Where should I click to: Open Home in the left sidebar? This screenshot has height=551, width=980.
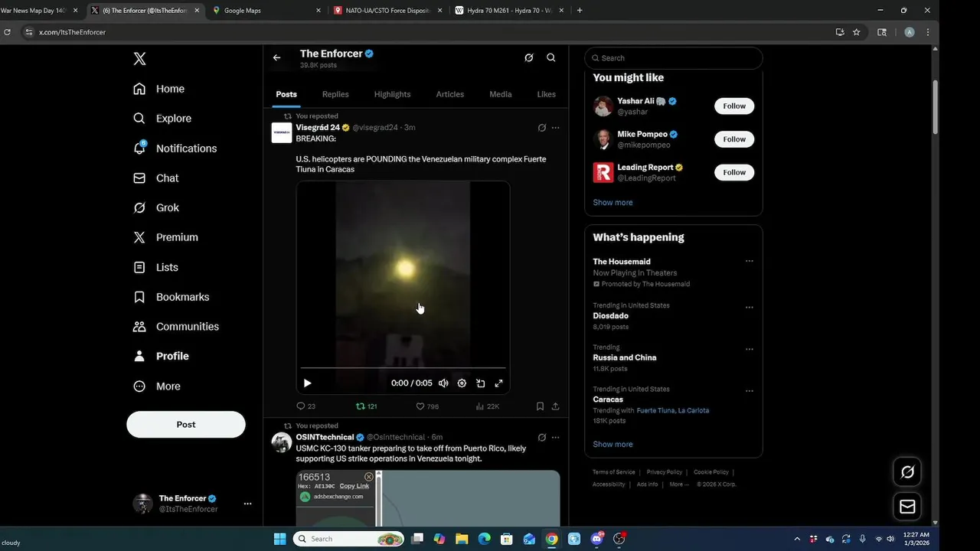click(x=158, y=89)
